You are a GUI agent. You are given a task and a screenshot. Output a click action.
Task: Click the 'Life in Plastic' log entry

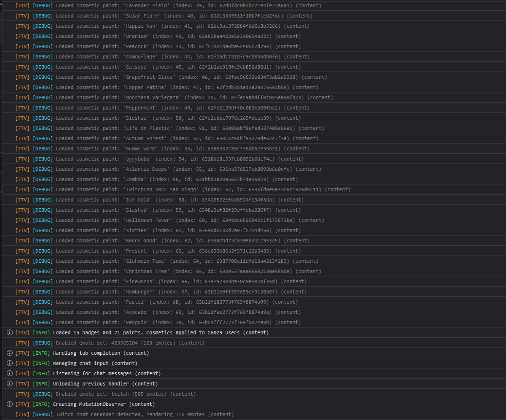click(x=254, y=128)
